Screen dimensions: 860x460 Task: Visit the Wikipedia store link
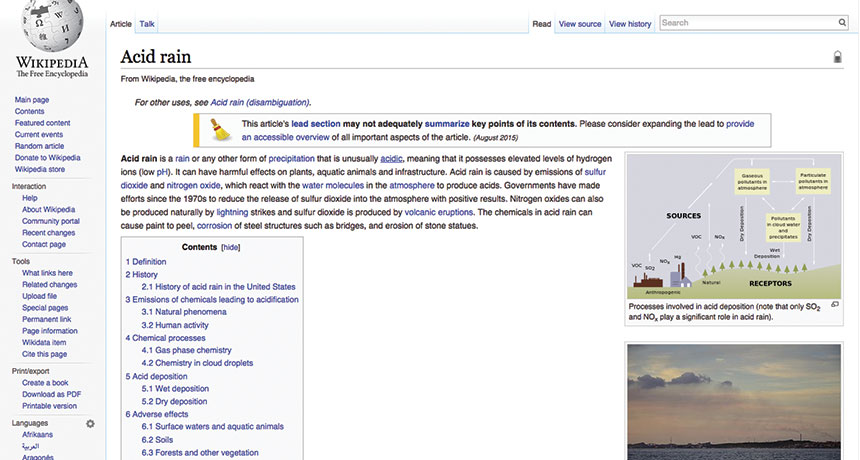39,169
